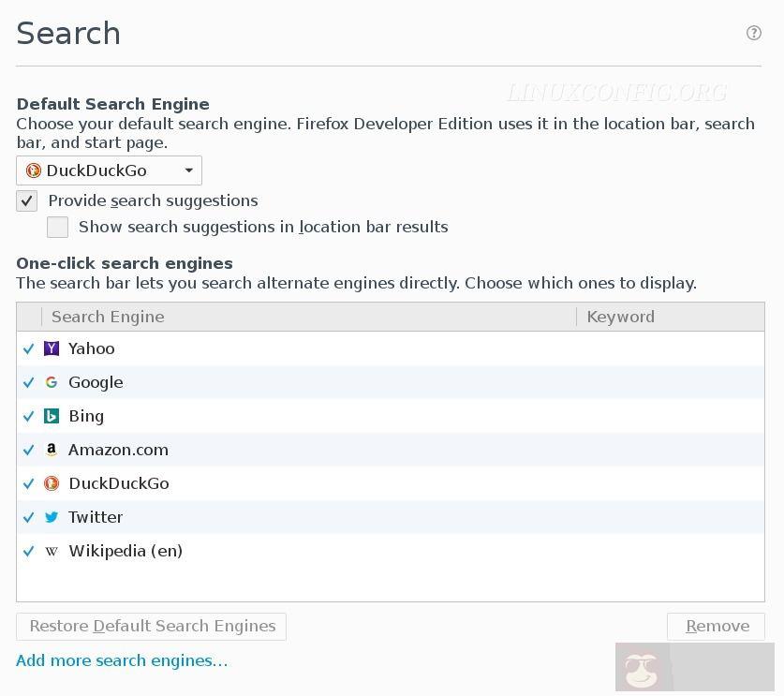Uncheck Yahoo in one-click search engines
Image resolution: width=784 pixels, height=696 pixels.
coord(29,348)
